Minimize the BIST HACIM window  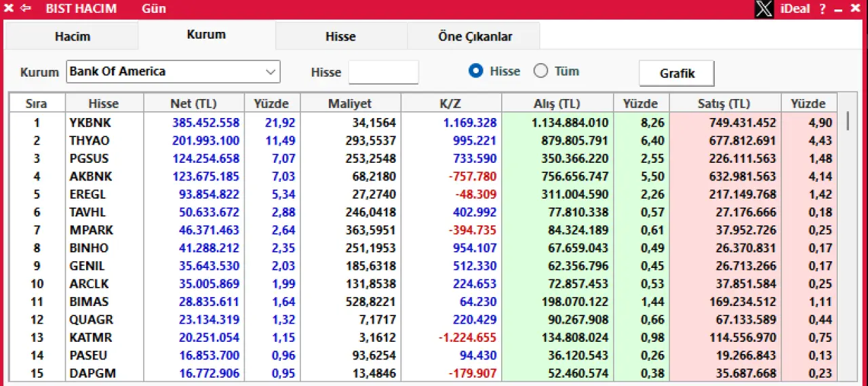click(839, 9)
